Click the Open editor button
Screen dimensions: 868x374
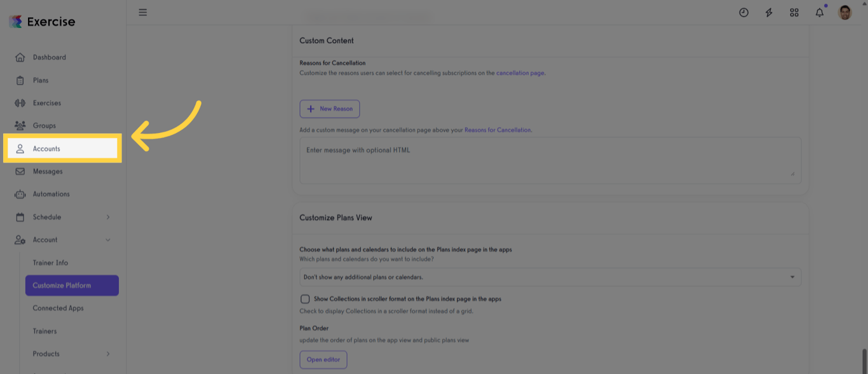pyautogui.click(x=323, y=359)
